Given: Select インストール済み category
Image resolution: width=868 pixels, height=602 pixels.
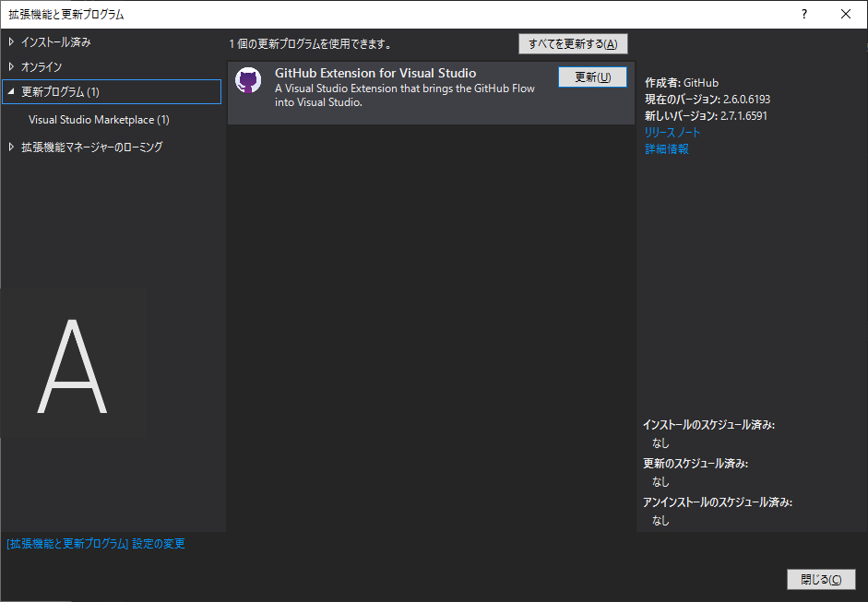Looking at the screenshot, I should point(56,42).
